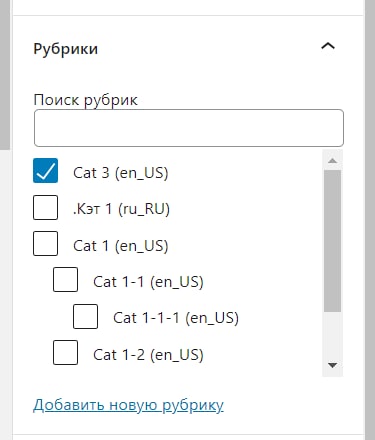This screenshot has height=440, width=375.
Task: Click the category list scrollbar thumb
Action: [332, 241]
